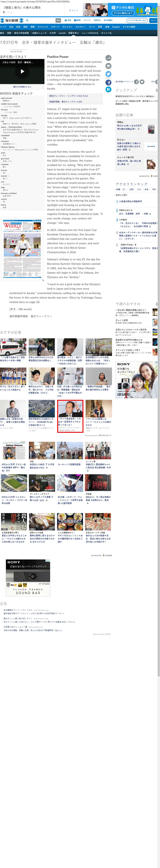Open 聞き方の詳細はこちら link

[22, 87]
